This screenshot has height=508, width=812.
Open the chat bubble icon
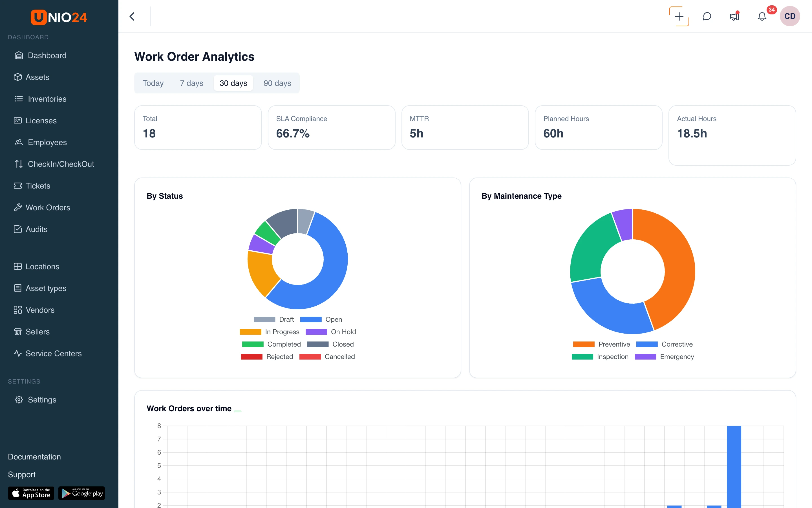coord(707,16)
